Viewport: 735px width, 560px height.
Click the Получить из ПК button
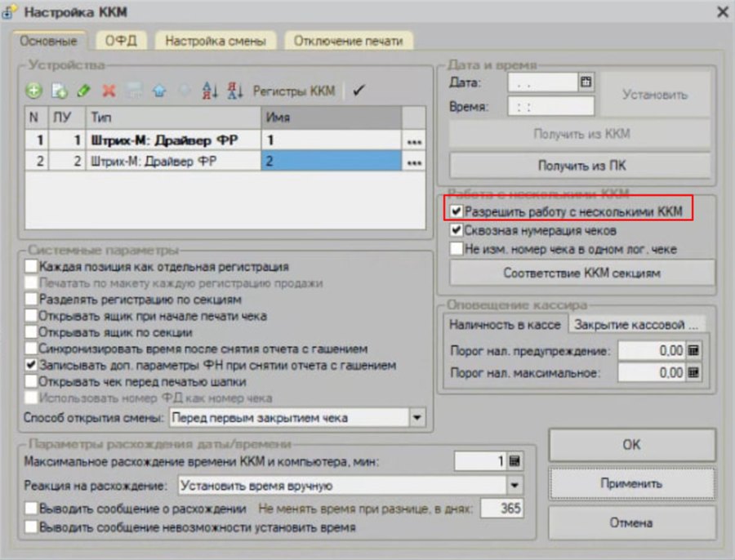click(x=581, y=166)
